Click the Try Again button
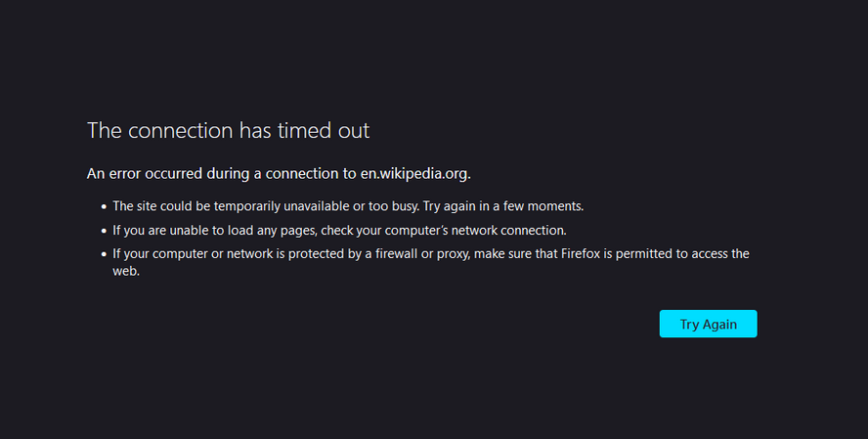 pos(708,324)
